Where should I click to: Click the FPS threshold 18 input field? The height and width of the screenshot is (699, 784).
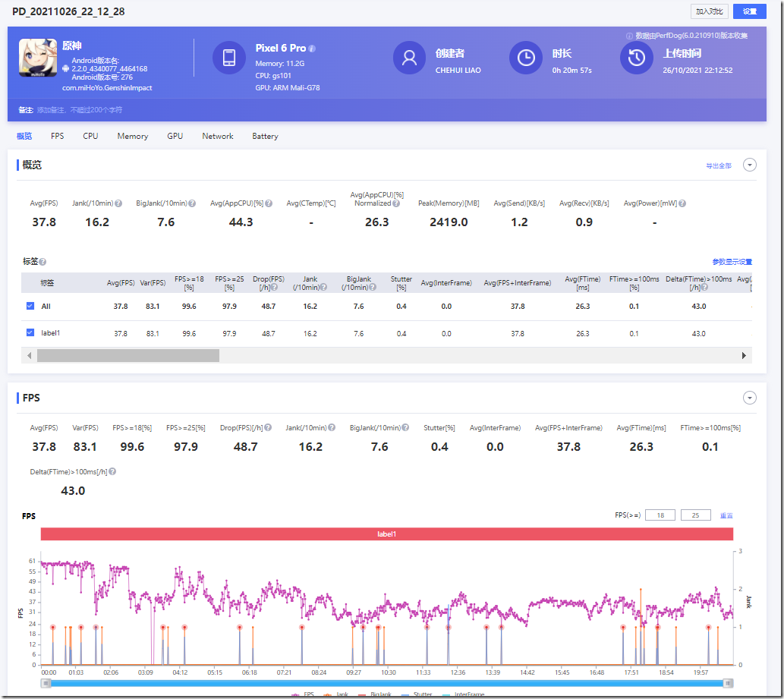660,515
